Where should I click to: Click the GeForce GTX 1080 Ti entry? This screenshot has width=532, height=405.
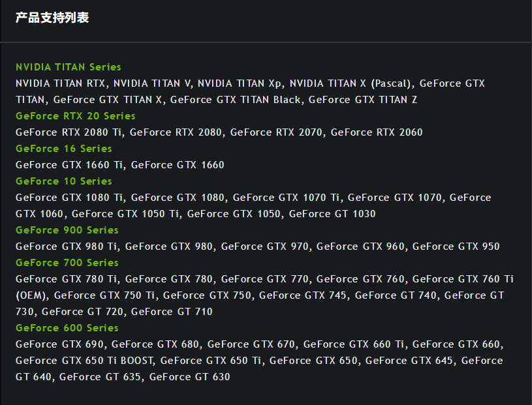pos(69,197)
